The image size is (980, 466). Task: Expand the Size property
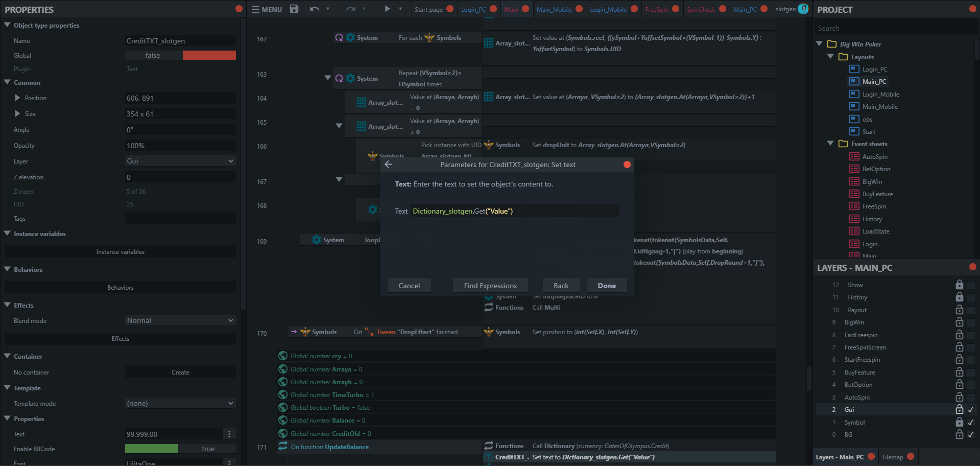point(17,113)
